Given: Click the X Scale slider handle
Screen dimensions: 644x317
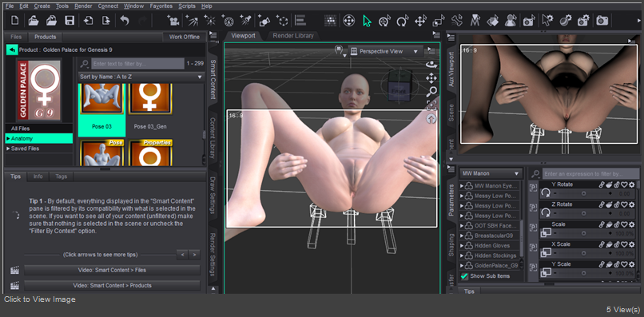Looking at the screenshot, I should pos(583,253).
